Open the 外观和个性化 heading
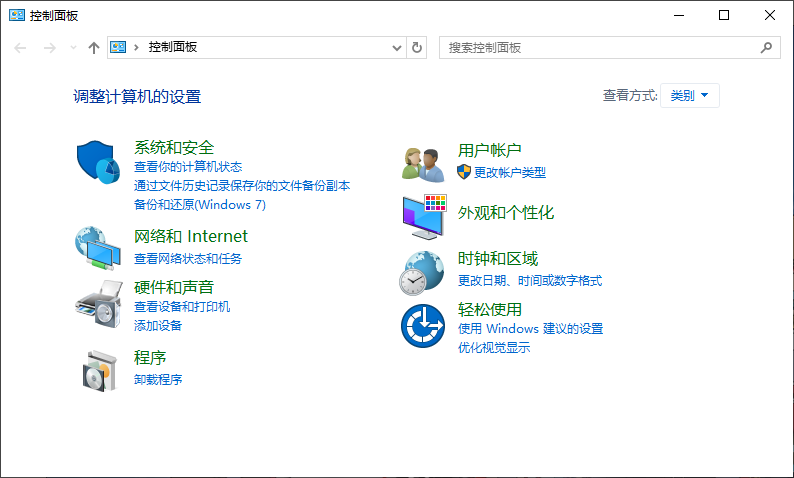The height and width of the screenshot is (478, 794). coord(505,213)
